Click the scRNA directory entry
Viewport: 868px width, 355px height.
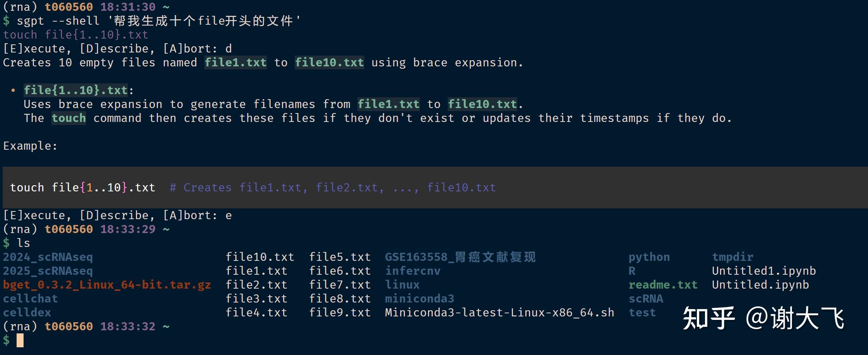click(x=646, y=299)
